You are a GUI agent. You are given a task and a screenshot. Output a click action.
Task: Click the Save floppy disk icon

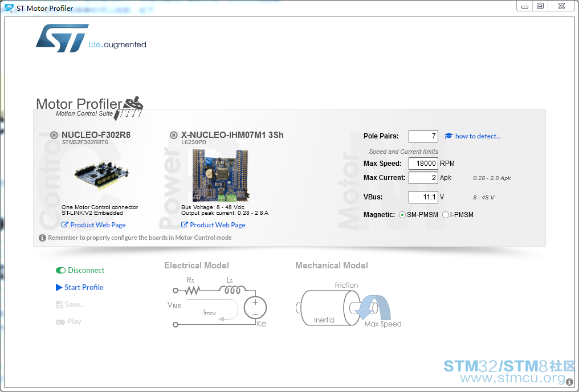coord(59,304)
